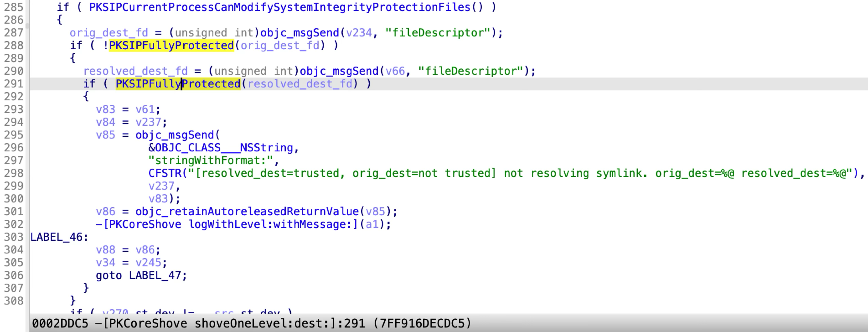
Task: Click v245 on line 305
Action: pos(148,263)
